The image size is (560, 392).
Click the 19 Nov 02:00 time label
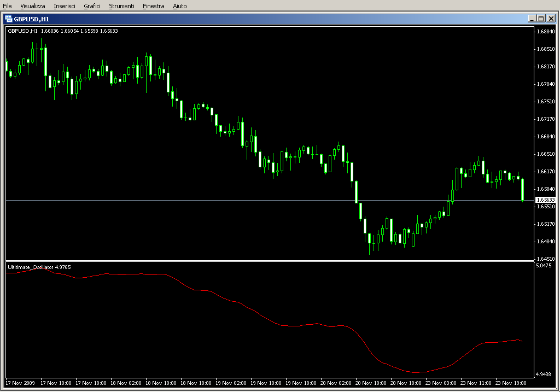(x=231, y=383)
